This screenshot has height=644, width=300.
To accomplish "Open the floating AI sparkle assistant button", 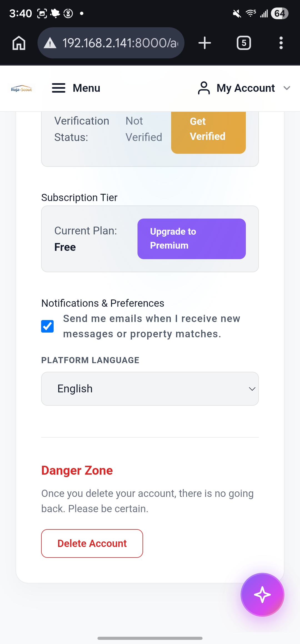I will [262, 595].
